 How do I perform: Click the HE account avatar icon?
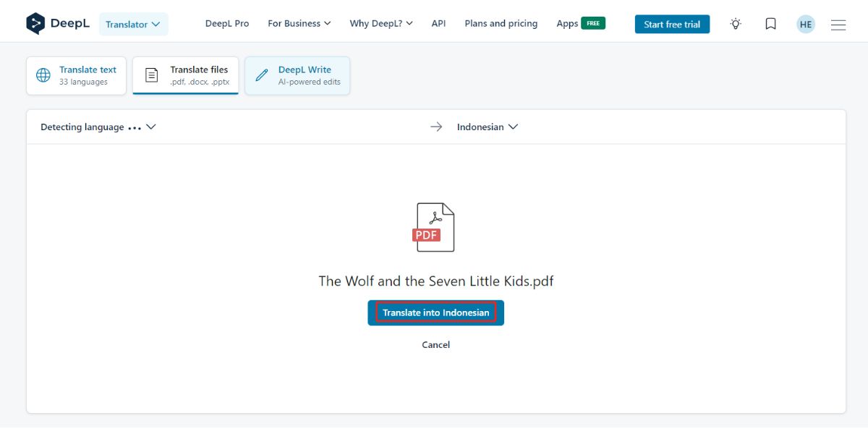[x=805, y=23]
